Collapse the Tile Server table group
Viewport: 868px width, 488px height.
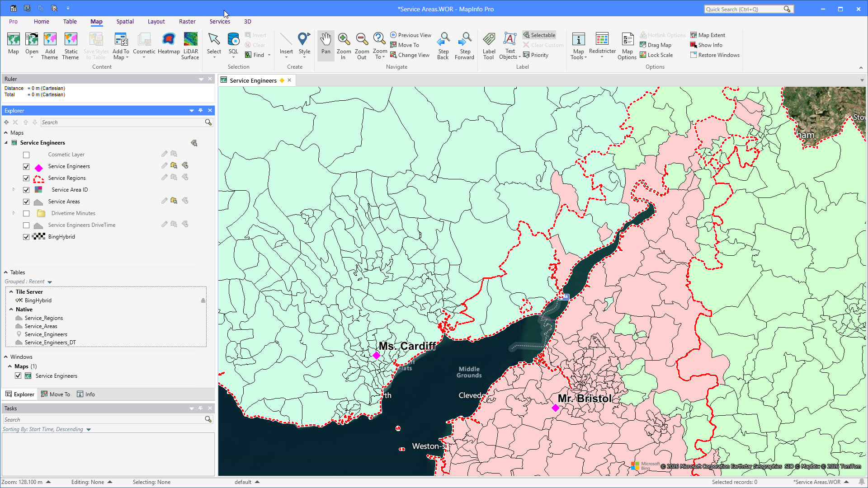(11, 292)
